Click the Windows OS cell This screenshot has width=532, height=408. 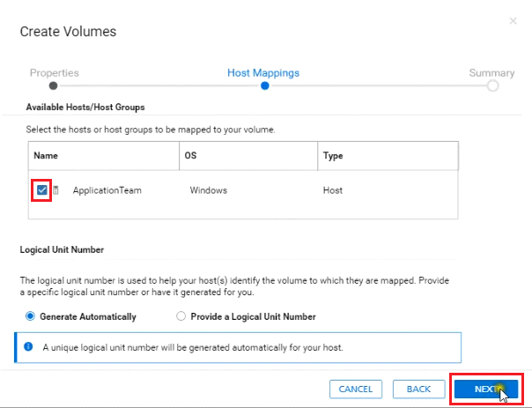coord(209,190)
